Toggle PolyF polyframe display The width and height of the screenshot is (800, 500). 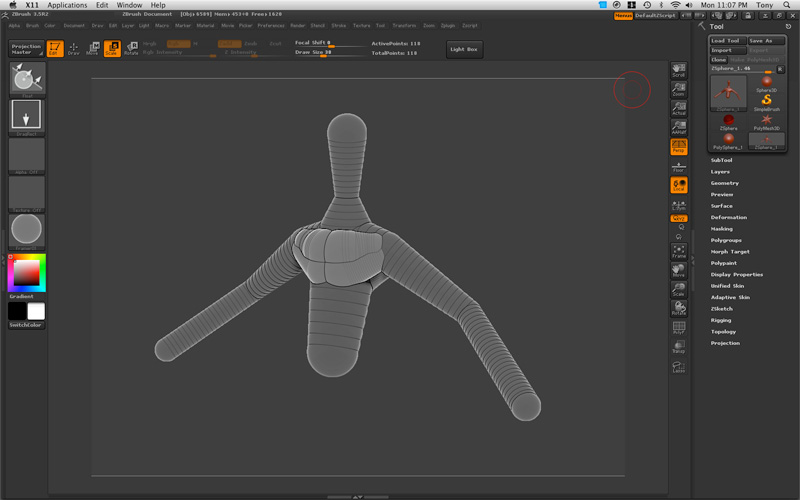coord(679,329)
